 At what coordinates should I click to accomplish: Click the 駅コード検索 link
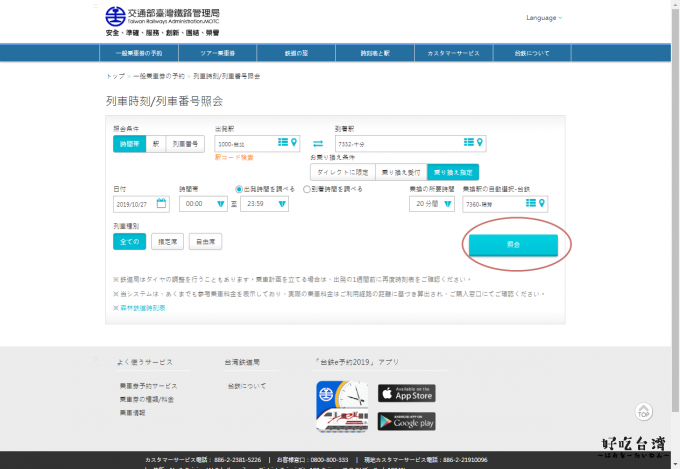(x=234, y=157)
